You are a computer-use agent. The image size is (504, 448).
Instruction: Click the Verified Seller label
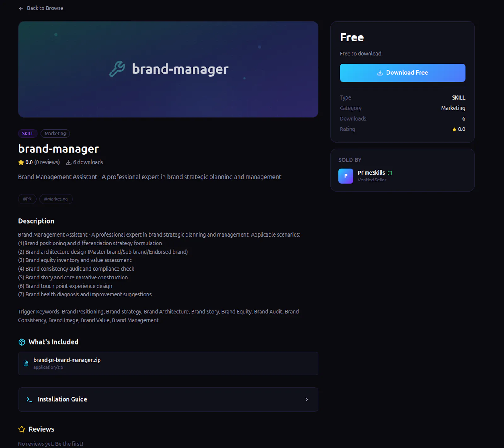[372, 180]
